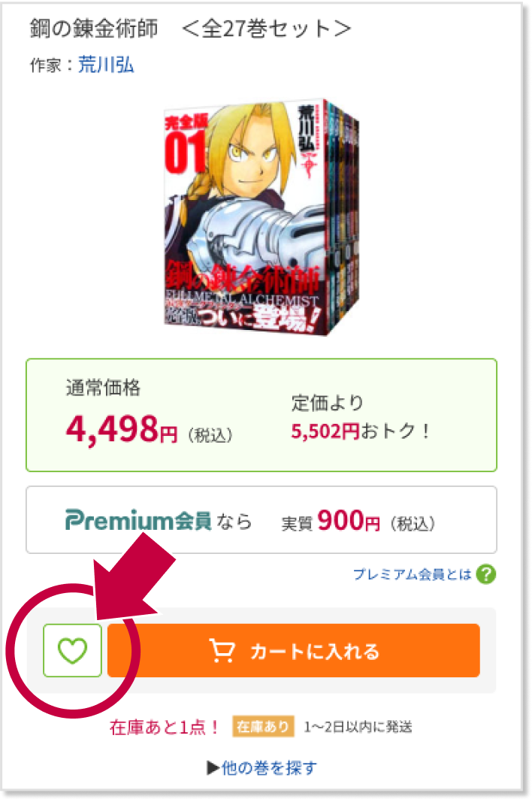The width and height of the screenshot is (532, 799).
Task: Open the プレミアム会員とは link
Action: coord(413,574)
